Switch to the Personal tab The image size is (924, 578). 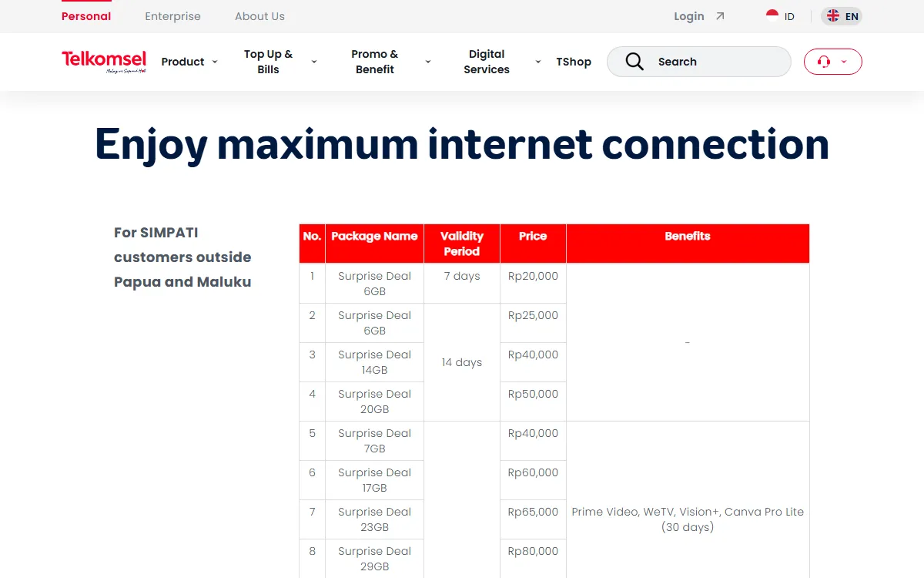pos(86,16)
